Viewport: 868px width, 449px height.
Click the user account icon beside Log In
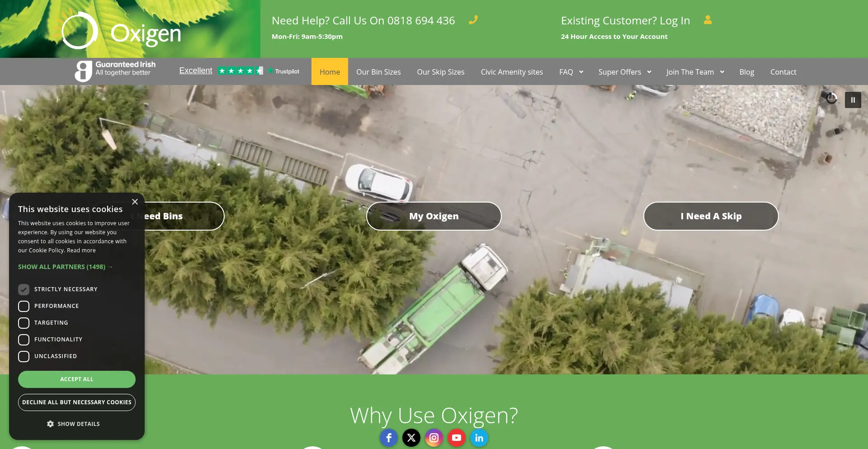click(708, 20)
